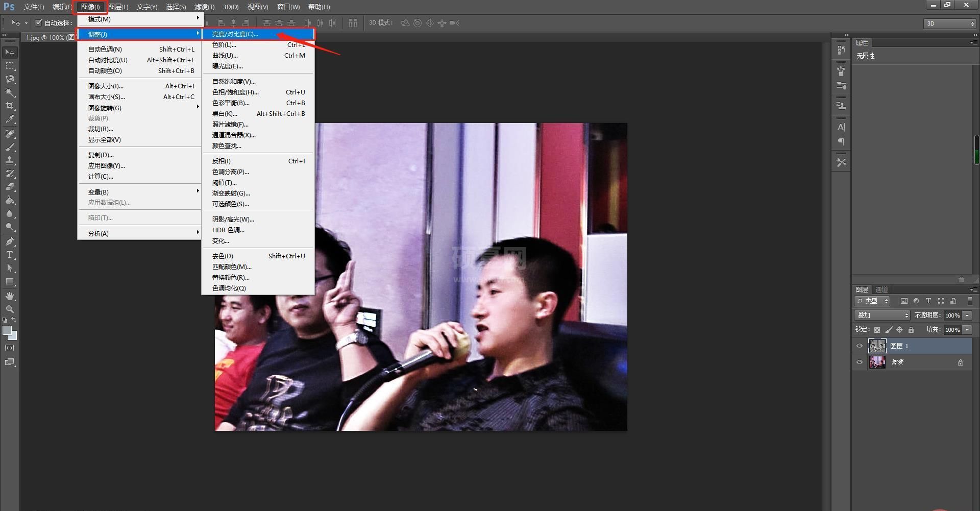The width and height of the screenshot is (980, 511).
Task: Select the Rectangle shape tool
Action: pyautogui.click(x=10, y=281)
